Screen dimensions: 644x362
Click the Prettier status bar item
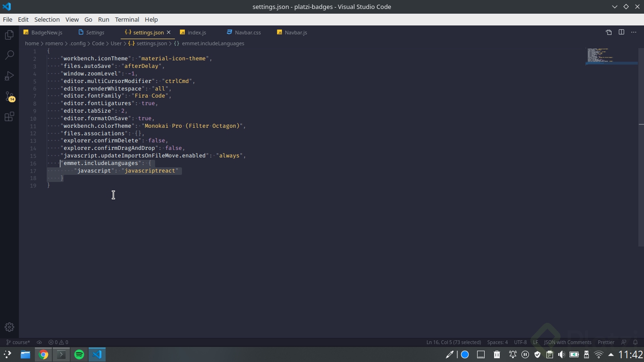[x=606, y=342]
